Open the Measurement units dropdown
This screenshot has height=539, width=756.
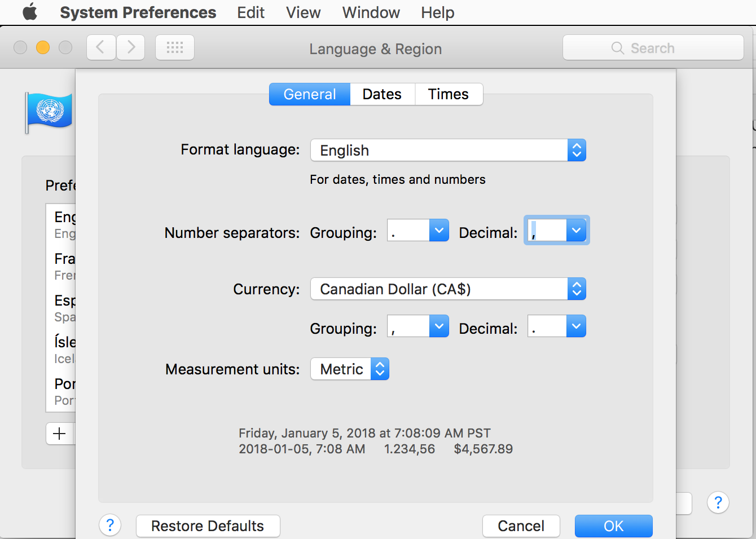(350, 369)
